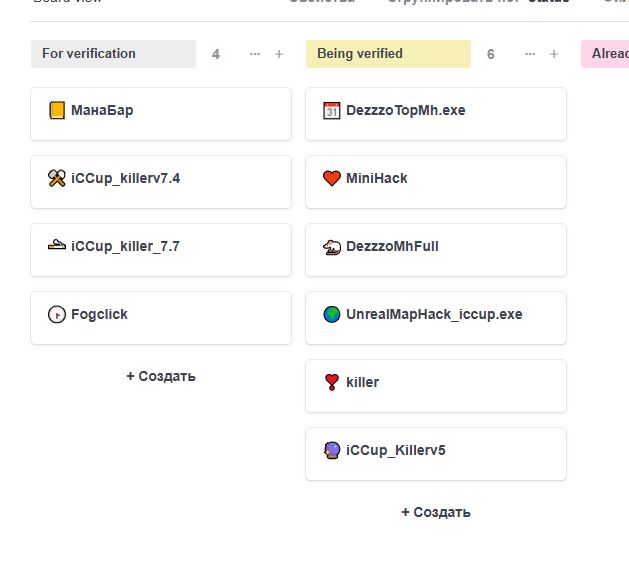Select the For verification column label
Viewport: 629px width, 568px height.
pyautogui.click(x=114, y=54)
